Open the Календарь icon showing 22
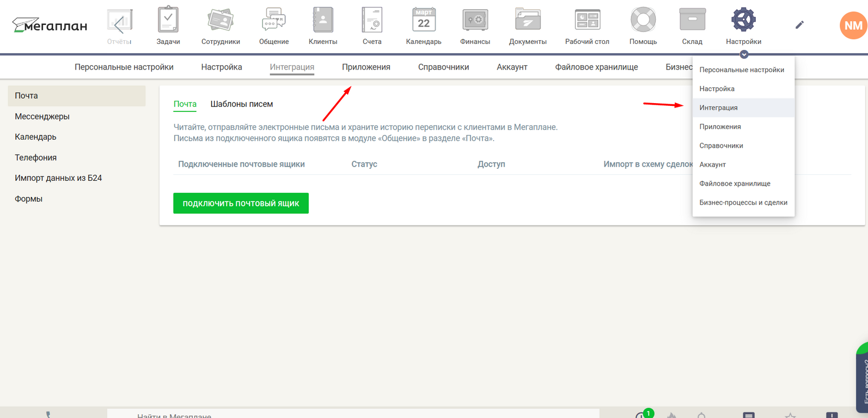This screenshot has width=868, height=418. coord(424,21)
